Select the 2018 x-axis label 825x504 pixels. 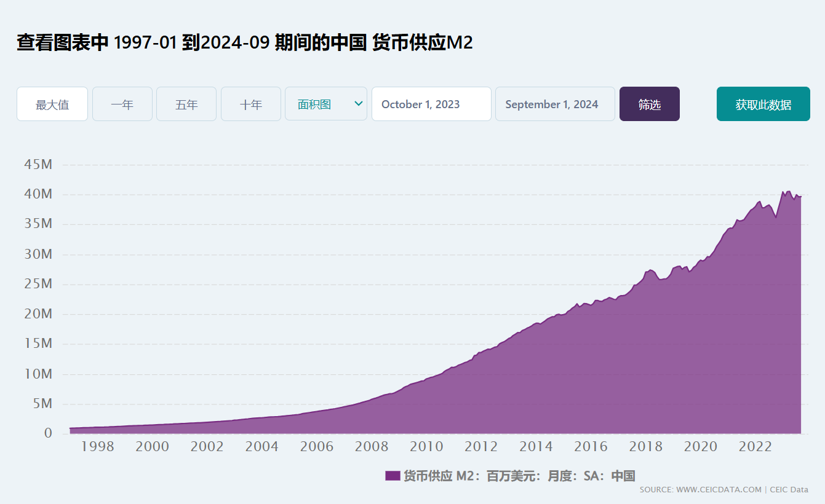pos(645,447)
